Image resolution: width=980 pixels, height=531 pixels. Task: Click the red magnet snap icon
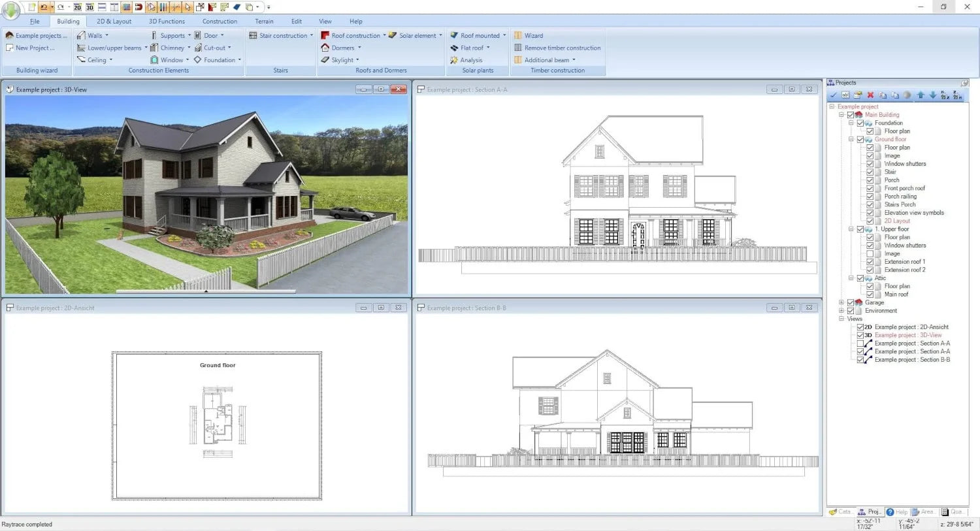pyautogui.click(x=139, y=7)
